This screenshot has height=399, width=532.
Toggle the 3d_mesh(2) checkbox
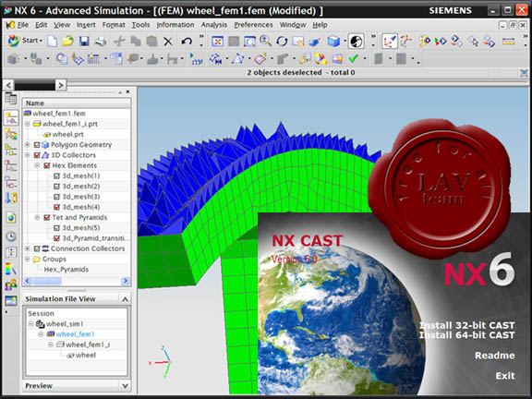[x=56, y=187]
